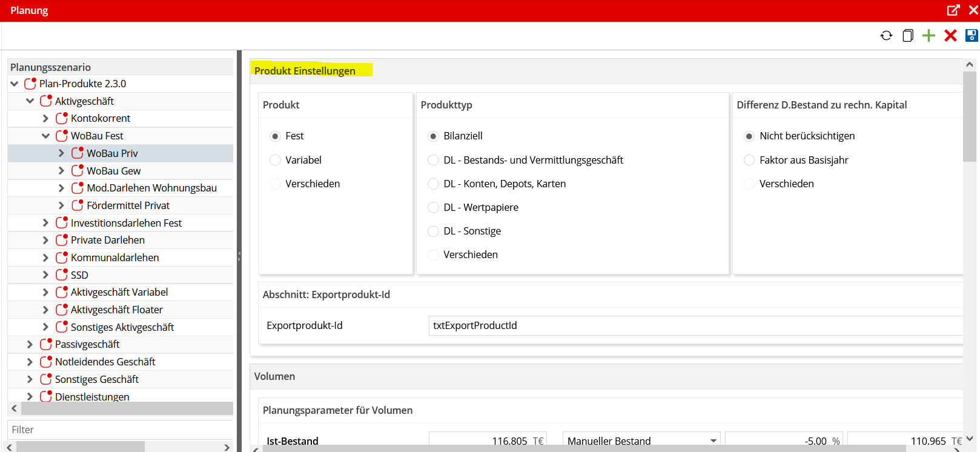Screen dimensions: 980x452
Task: Click the Volumen section header
Action: (x=274, y=376)
